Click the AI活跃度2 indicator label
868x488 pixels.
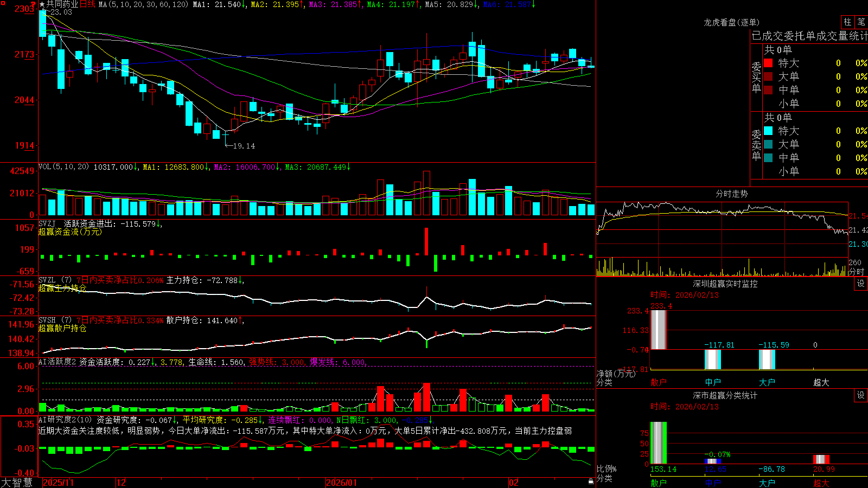58,362
